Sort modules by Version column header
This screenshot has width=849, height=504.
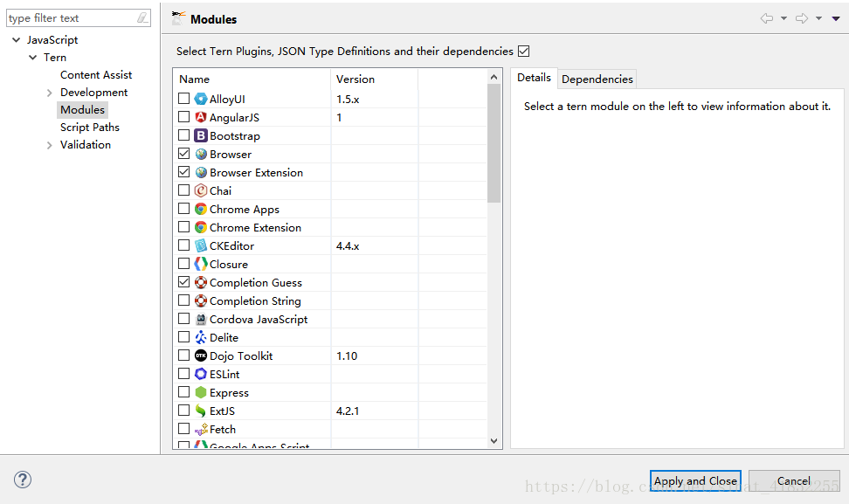(x=374, y=79)
